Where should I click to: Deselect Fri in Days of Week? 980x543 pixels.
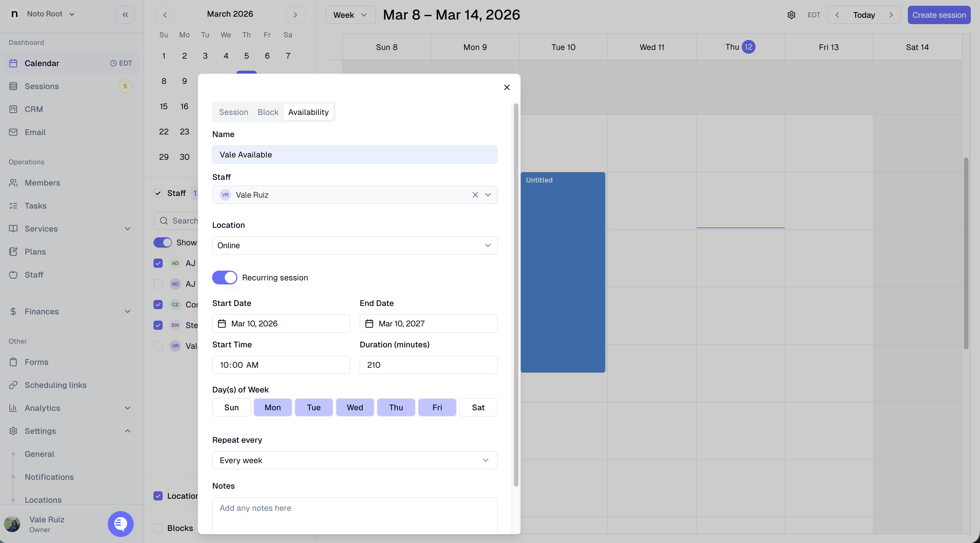pyautogui.click(x=437, y=407)
